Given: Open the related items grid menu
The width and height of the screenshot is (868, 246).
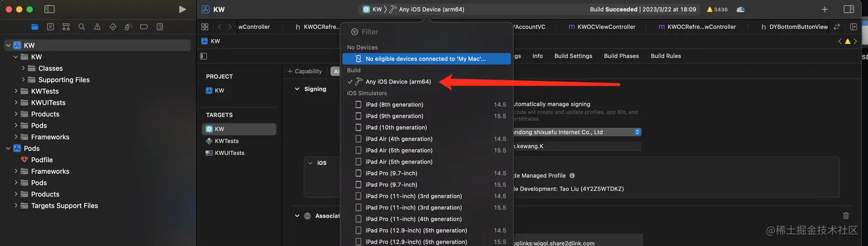Looking at the screenshot, I should tap(204, 27).
